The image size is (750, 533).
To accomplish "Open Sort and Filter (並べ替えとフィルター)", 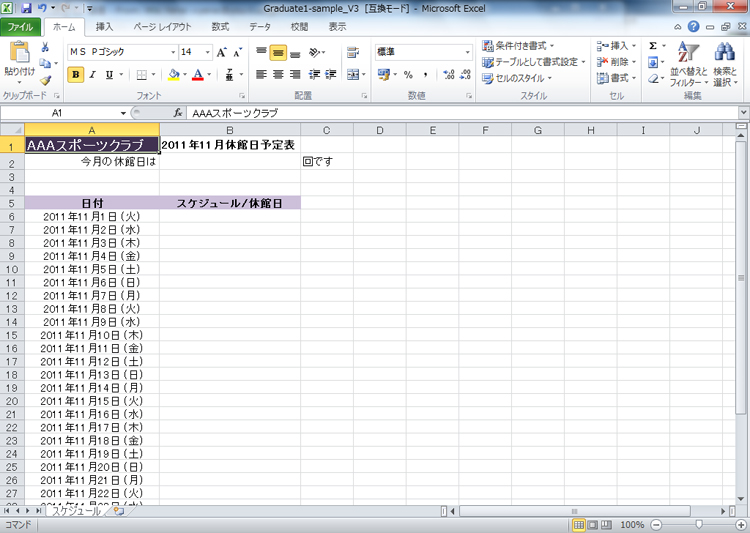I will click(x=688, y=64).
